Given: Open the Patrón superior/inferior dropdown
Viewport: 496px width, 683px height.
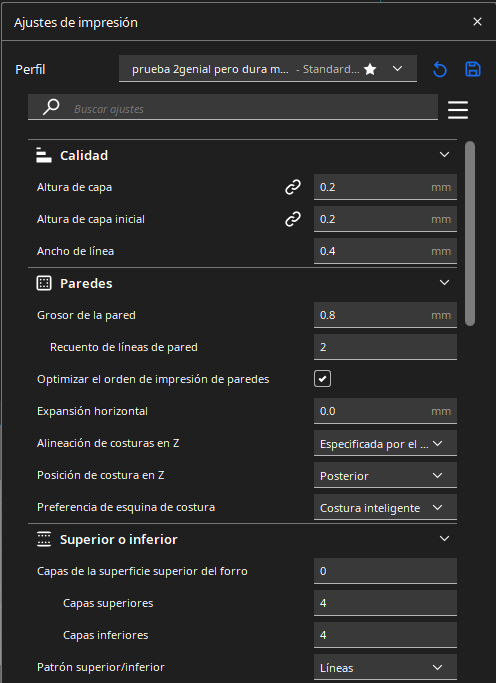Looking at the screenshot, I should 385,668.
